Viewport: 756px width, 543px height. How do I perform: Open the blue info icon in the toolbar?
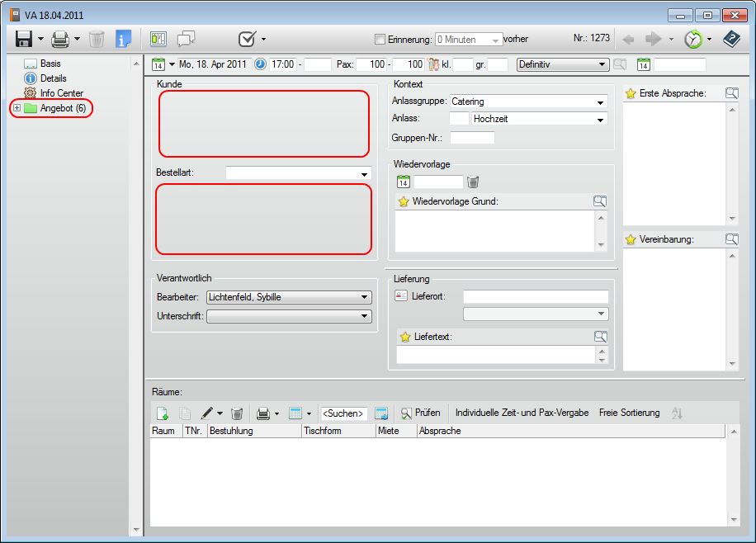124,39
